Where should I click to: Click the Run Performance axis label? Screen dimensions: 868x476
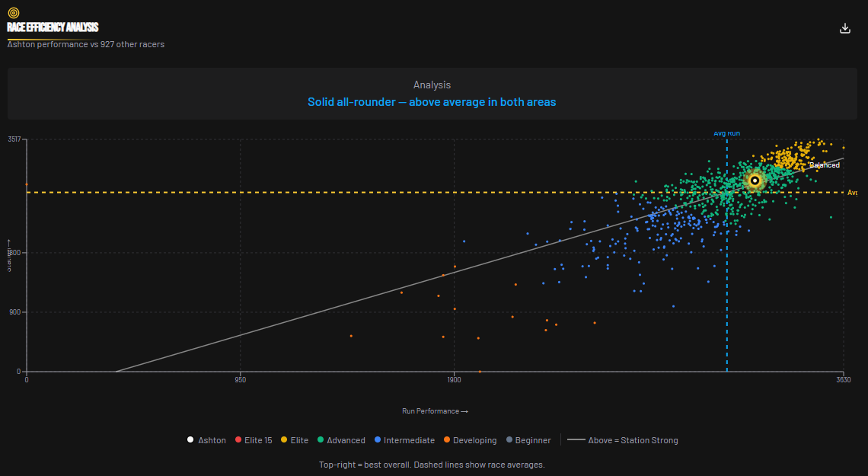click(x=434, y=411)
